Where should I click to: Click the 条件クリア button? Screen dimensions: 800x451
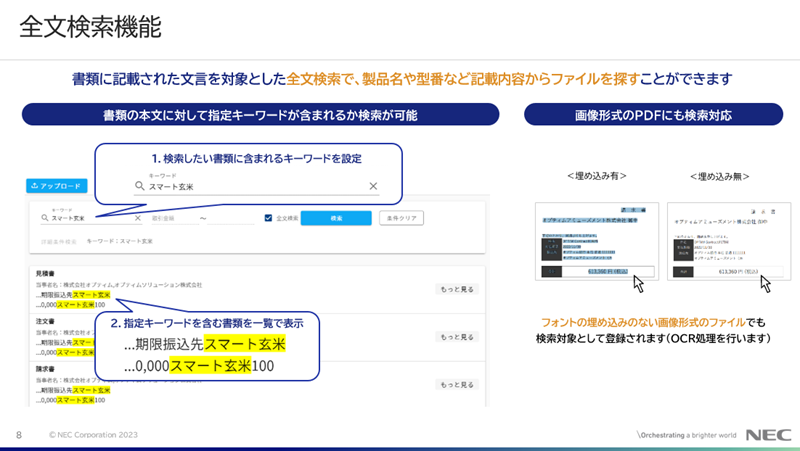coord(402,218)
